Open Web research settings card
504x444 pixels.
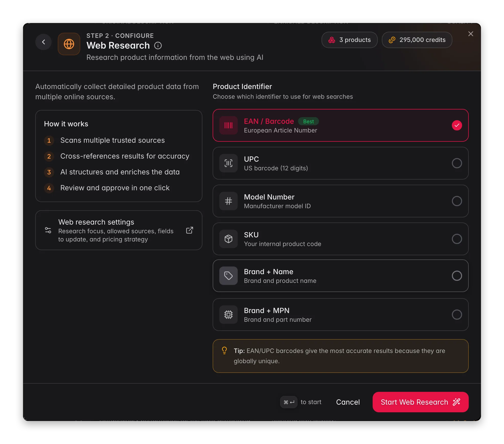tap(119, 230)
